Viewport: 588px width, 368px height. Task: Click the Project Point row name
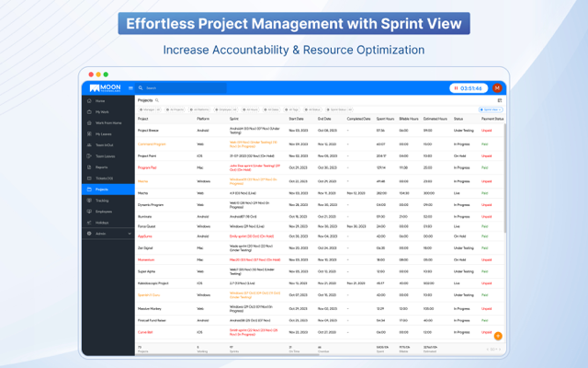pyautogui.click(x=147, y=155)
